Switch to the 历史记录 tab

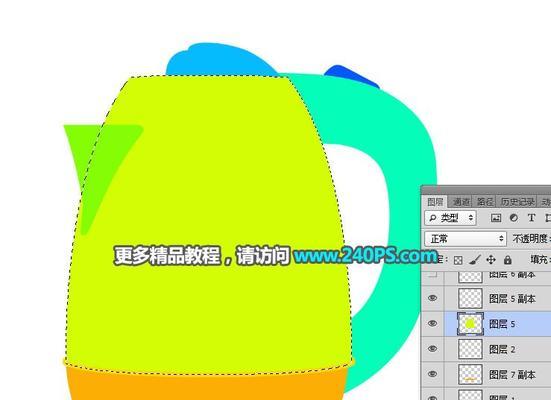[518, 202]
